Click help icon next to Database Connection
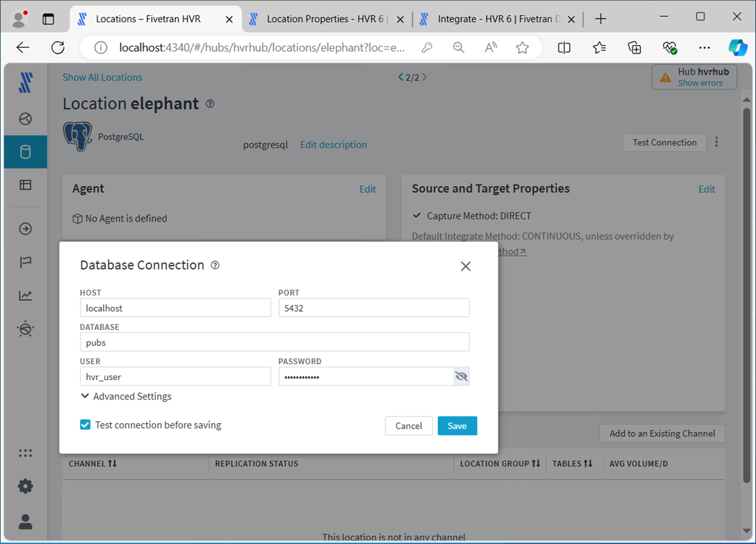Screen dimensions: 756x544 coord(215,265)
